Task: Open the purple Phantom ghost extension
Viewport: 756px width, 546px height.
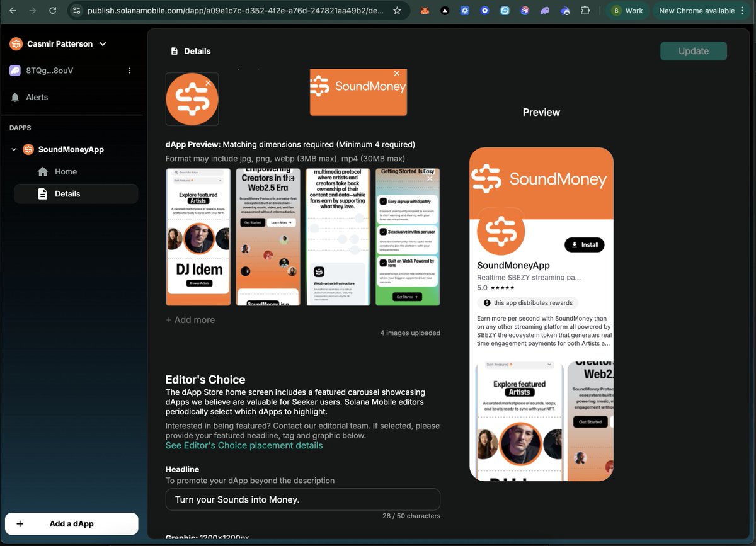Action: point(545,11)
